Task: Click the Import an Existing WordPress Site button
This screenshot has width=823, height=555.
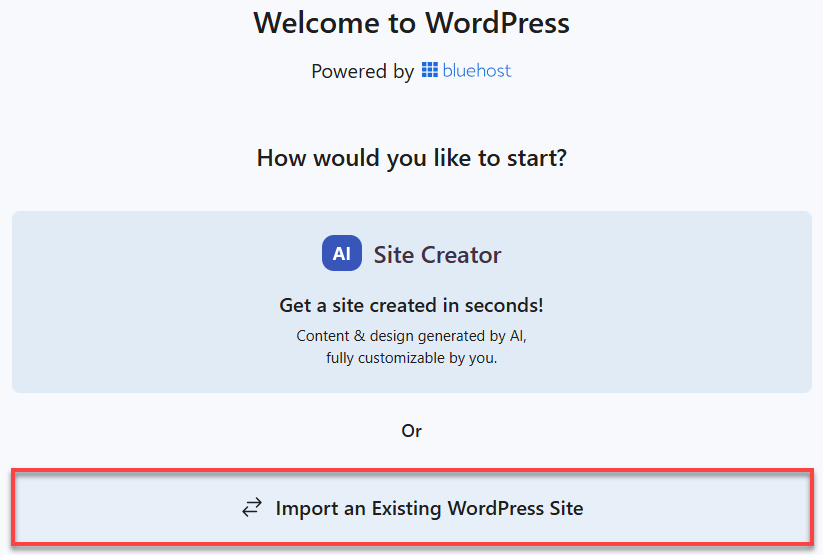Action: (412, 507)
